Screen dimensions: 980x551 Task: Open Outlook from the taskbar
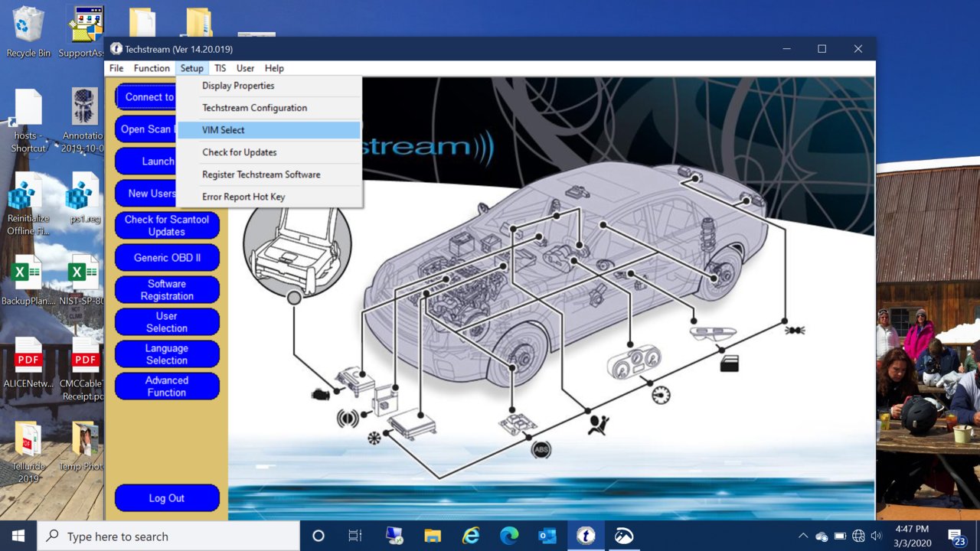point(547,536)
